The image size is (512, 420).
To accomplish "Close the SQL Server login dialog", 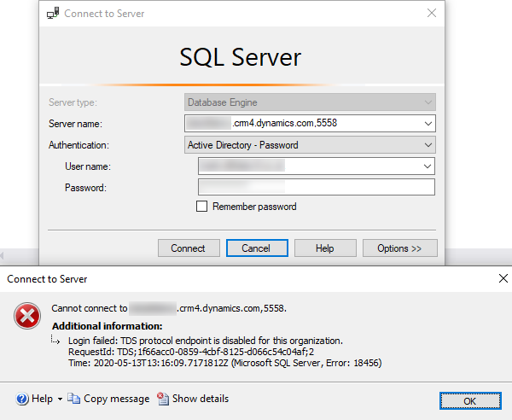I will pyautogui.click(x=431, y=13).
